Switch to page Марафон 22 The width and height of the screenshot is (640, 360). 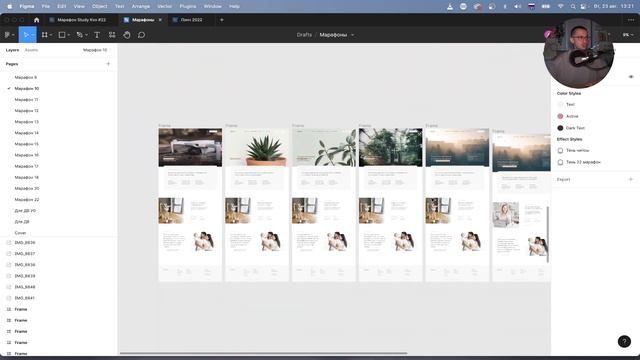27,200
